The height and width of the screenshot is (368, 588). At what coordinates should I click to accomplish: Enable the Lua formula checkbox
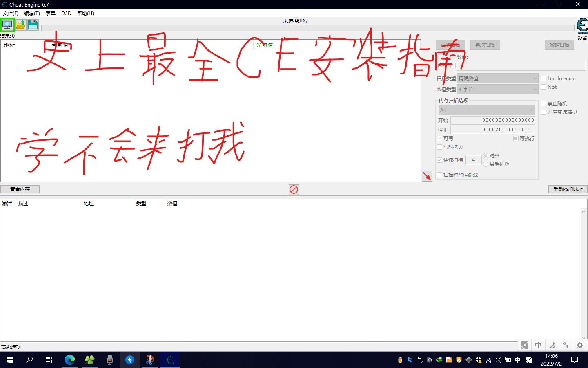[x=544, y=78]
